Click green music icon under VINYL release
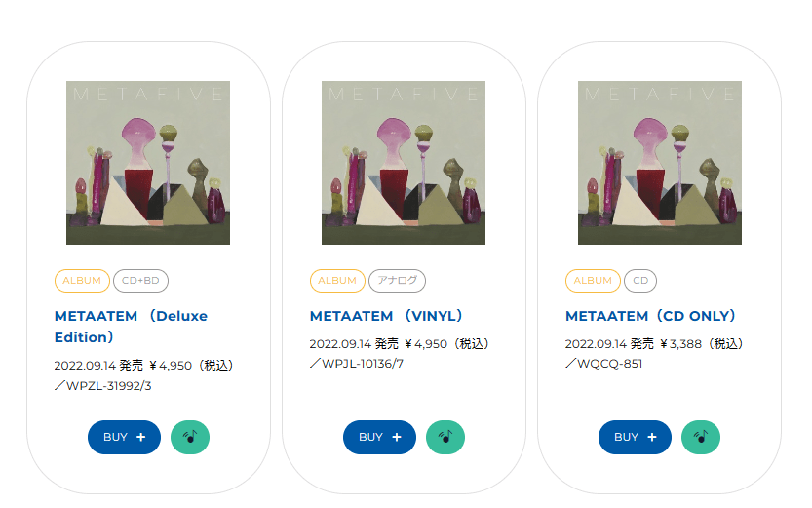The image size is (812, 508). [445, 437]
